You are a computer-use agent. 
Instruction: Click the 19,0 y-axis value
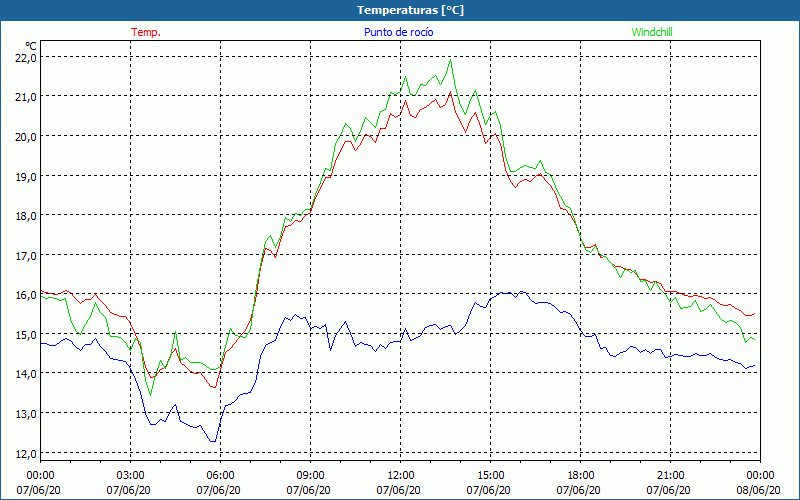coord(26,176)
